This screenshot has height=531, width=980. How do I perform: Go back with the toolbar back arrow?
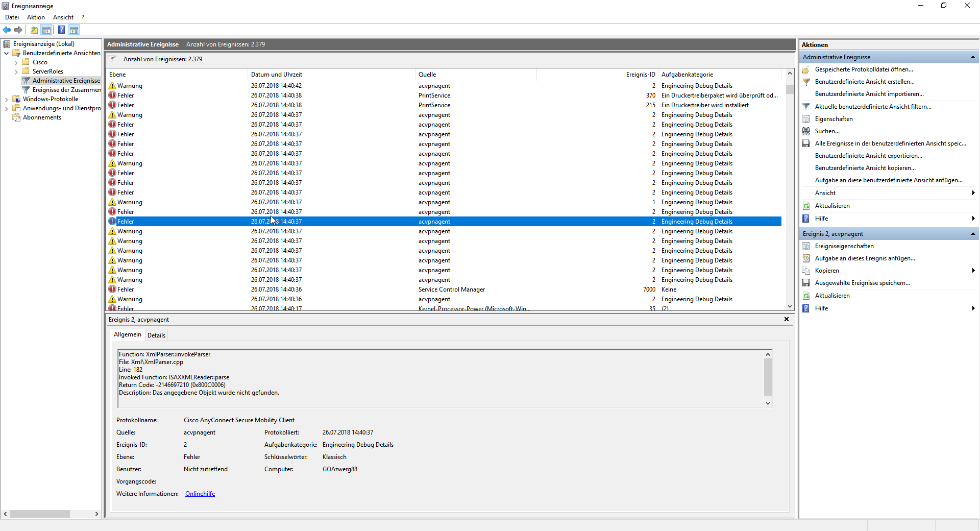[7, 30]
